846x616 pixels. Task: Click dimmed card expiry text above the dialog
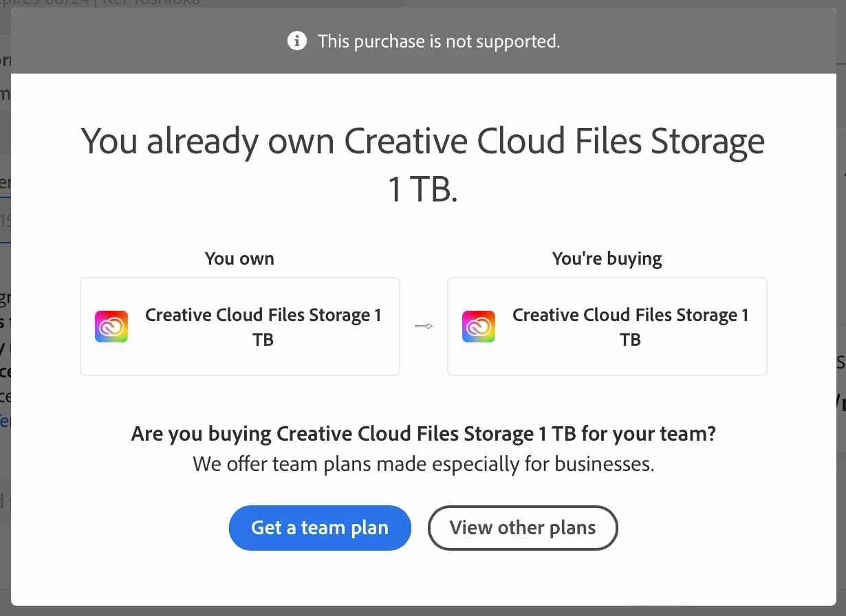pos(103,3)
